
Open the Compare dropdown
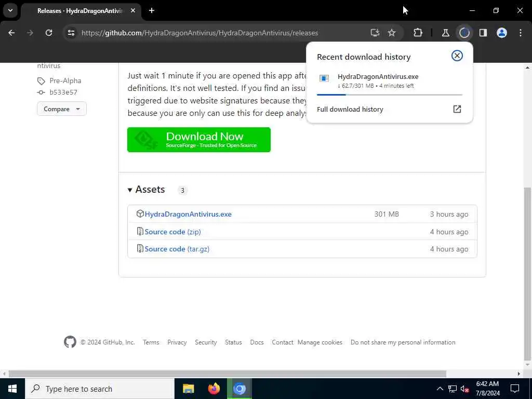click(x=62, y=109)
